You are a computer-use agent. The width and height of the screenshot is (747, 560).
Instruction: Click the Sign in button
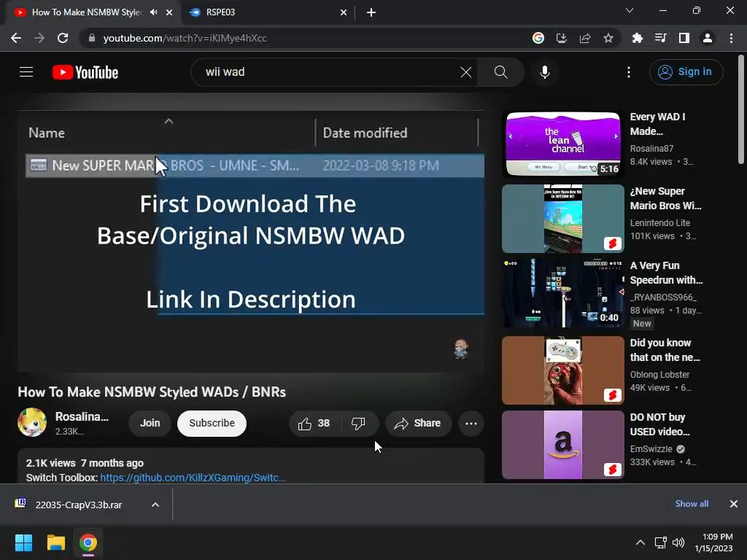tap(686, 72)
